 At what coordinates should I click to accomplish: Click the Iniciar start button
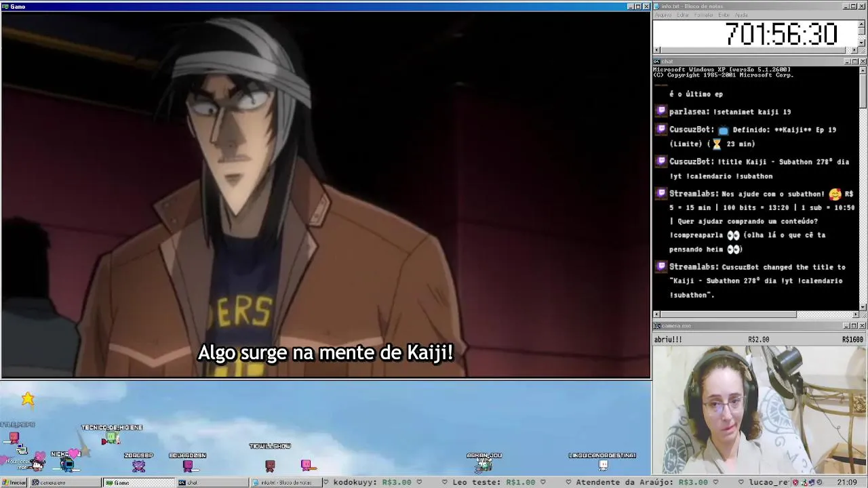(14, 483)
